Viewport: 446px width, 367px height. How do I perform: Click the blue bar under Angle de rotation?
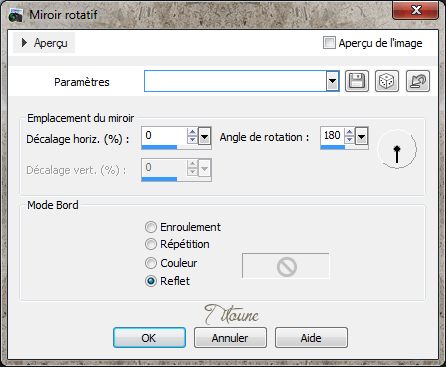333,147
